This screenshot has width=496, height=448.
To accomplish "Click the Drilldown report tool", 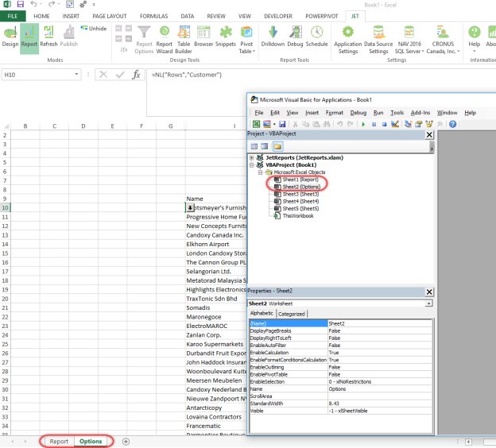I will tap(273, 37).
